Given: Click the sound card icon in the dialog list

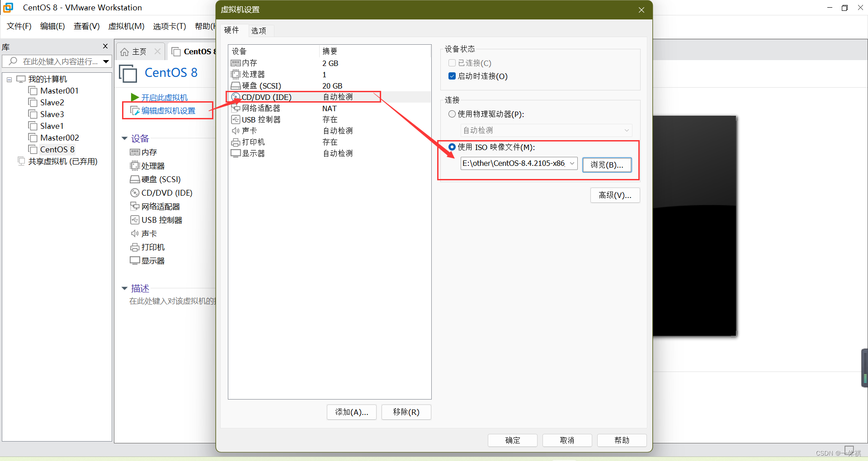Looking at the screenshot, I should (x=236, y=131).
